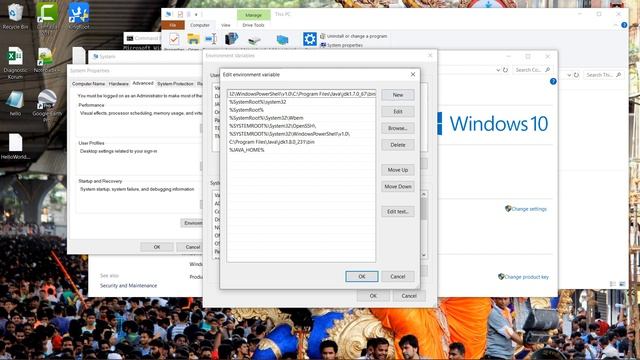Click the Map network drive icon in ribbon
Image resolution: width=640 pixels, height=360 pixels.
point(254,40)
